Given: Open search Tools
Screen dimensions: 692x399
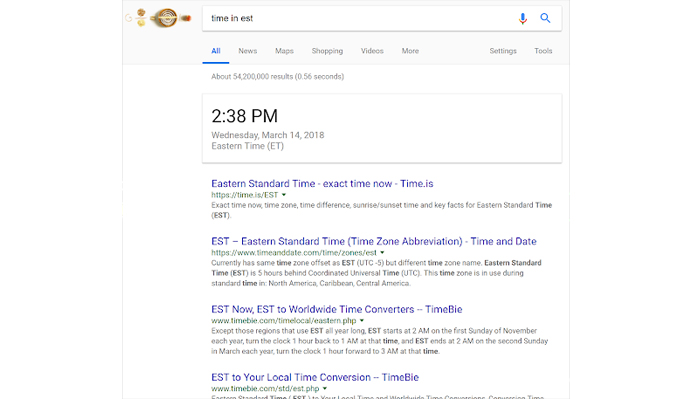Looking at the screenshot, I should [543, 51].
